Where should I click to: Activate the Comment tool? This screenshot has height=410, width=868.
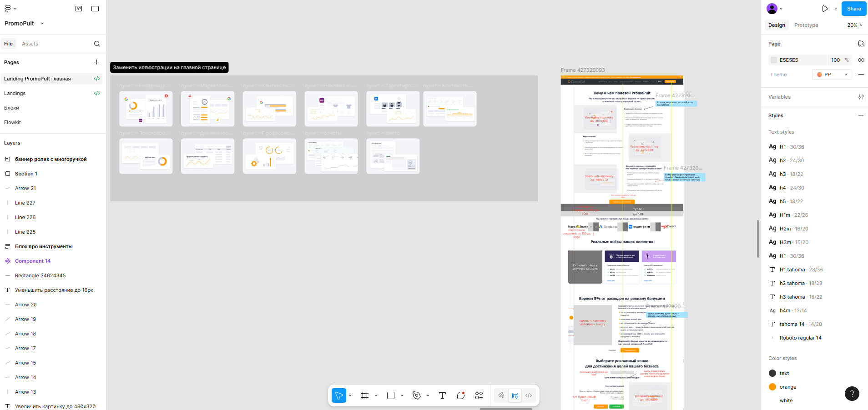coord(461,395)
